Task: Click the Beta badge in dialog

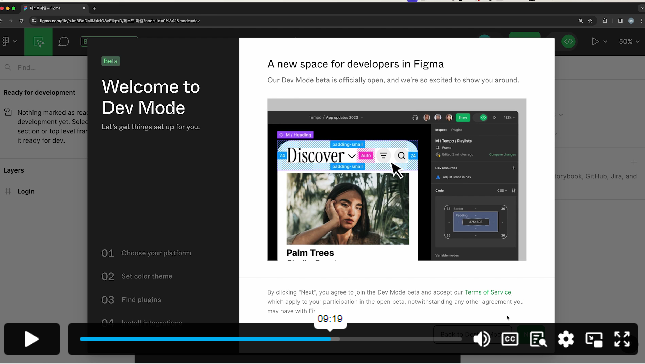Action: 110,61
